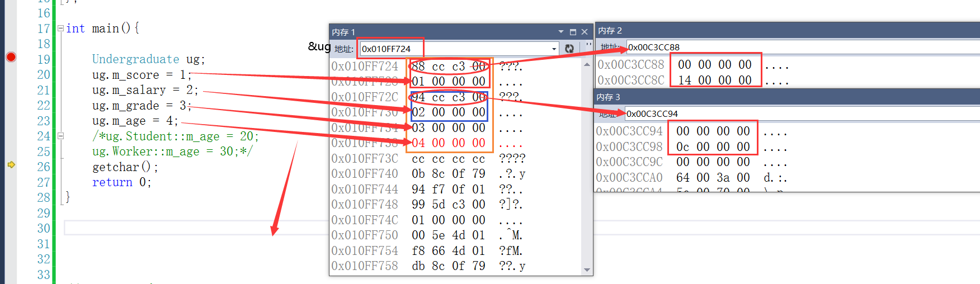
Task: Click address 0x010FF744 in Memory 1
Action: [x=365, y=190]
